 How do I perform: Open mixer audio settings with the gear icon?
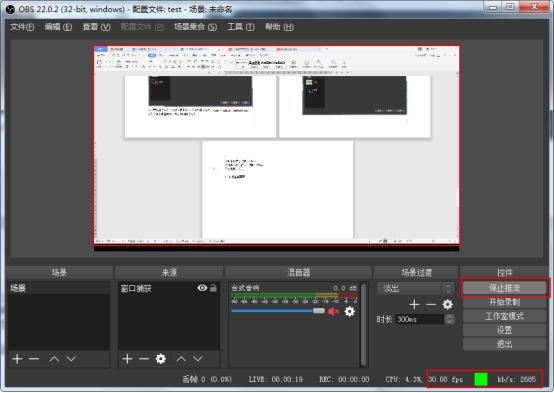click(349, 311)
